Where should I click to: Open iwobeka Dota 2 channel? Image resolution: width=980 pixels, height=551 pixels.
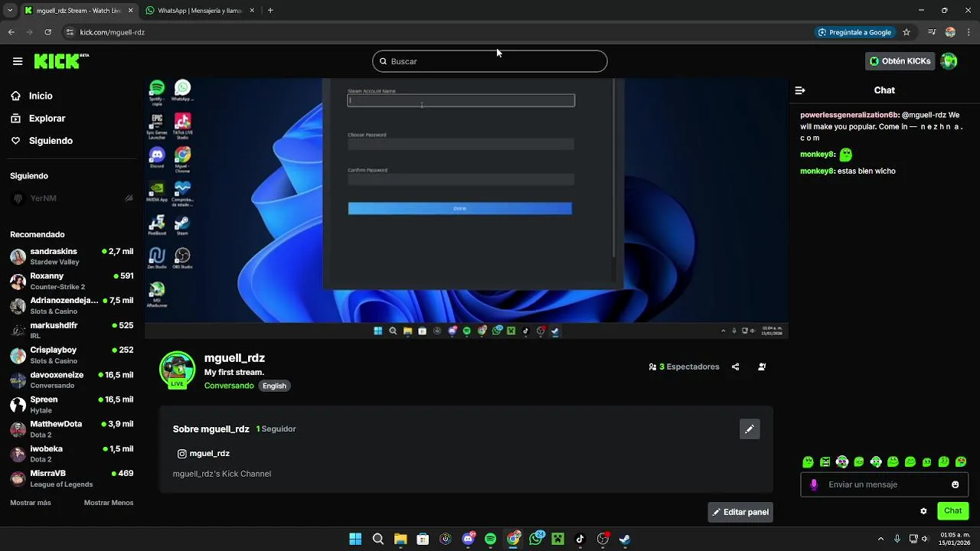[x=72, y=454]
